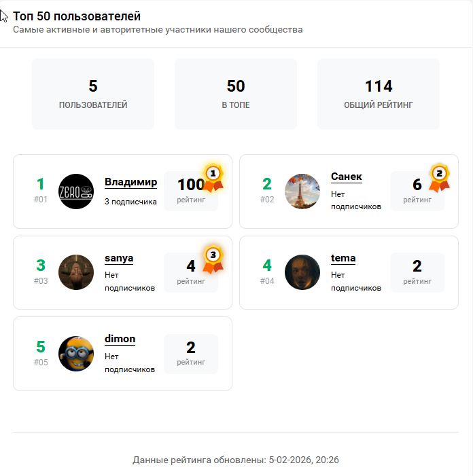This screenshot has width=473, height=476.
Task: Open Санек's Eiffel Tower avatar
Action: [x=302, y=191]
